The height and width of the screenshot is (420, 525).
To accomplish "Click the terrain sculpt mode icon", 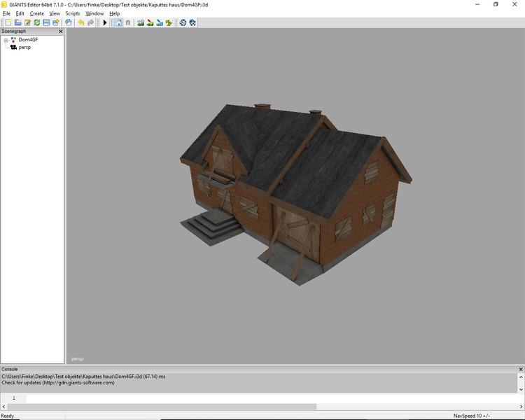I will click(x=141, y=23).
